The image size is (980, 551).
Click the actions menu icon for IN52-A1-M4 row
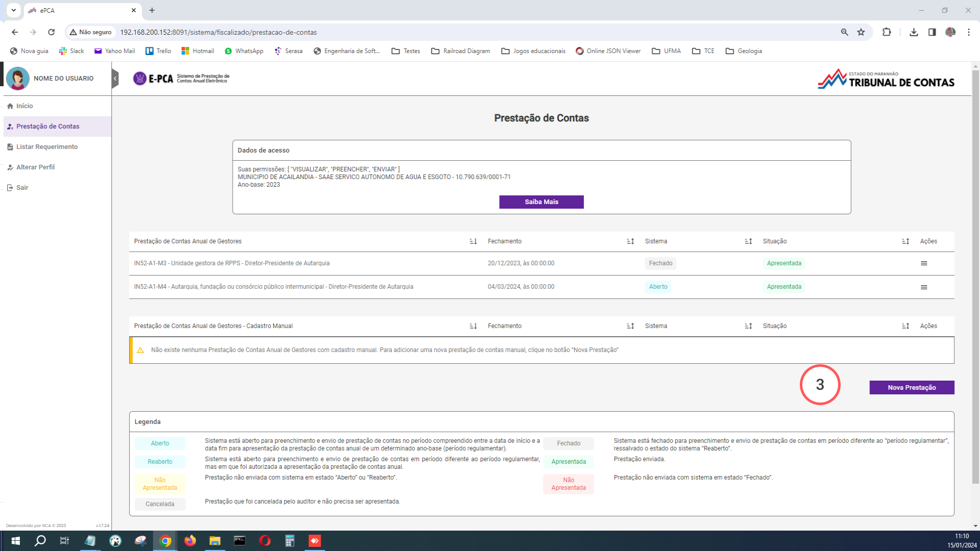pyautogui.click(x=924, y=287)
